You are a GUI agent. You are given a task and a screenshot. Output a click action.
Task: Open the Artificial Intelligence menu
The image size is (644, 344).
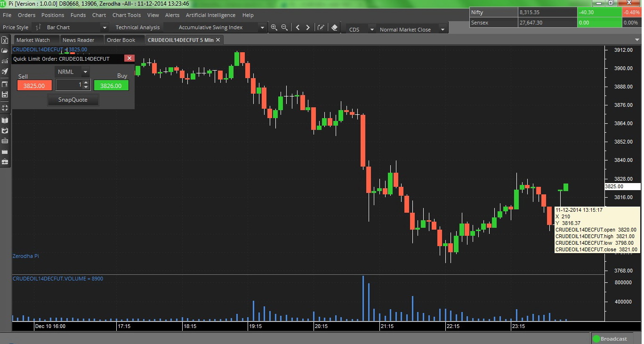210,15
